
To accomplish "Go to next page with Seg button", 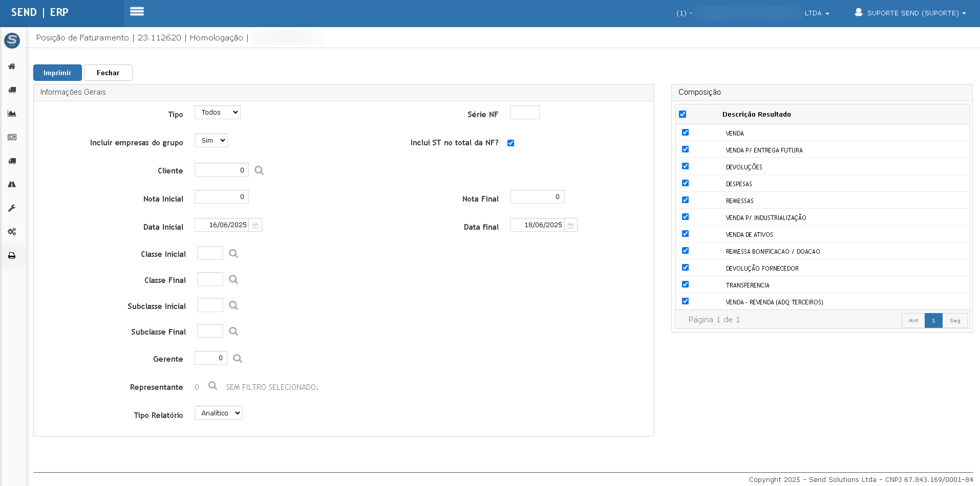I will 955,320.
